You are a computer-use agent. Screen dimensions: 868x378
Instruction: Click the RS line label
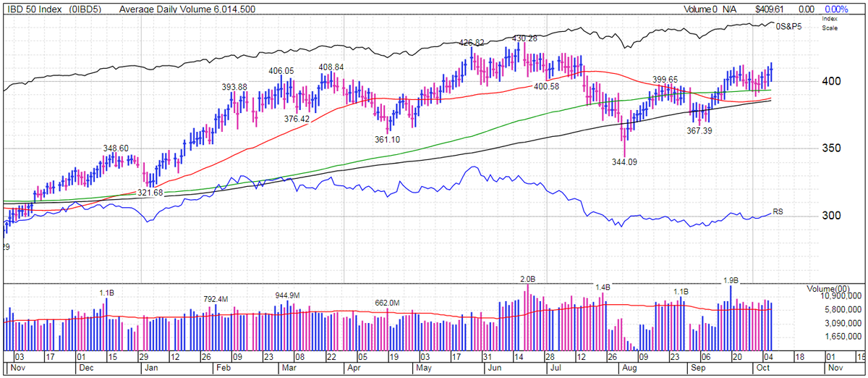779,211
